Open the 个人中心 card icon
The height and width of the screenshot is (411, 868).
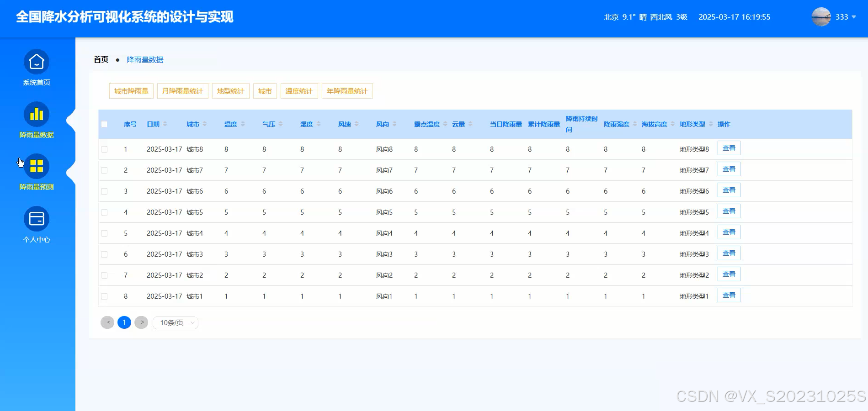pos(37,219)
